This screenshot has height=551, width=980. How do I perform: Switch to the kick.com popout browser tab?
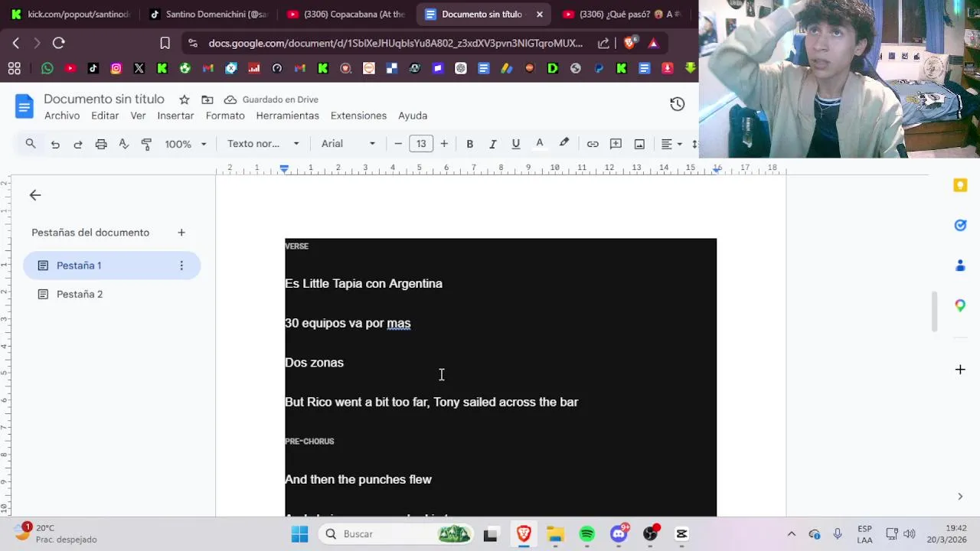coord(71,14)
